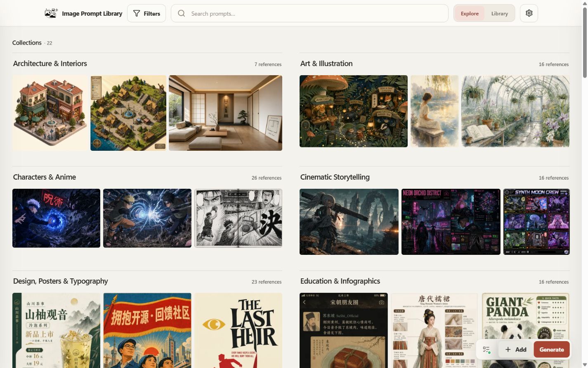Focus the Search prompts field
The width and height of the screenshot is (588, 368).
click(x=309, y=13)
